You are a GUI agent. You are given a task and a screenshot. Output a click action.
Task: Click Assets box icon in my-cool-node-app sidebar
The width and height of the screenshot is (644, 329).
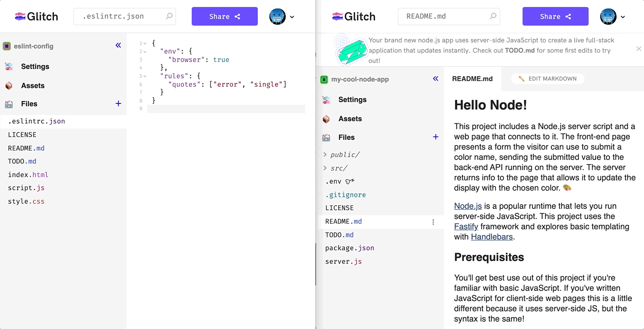tap(326, 119)
